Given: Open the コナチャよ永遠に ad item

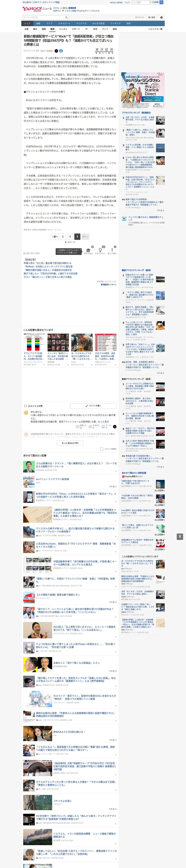Looking at the screenshot, I should pyautogui.click(x=62, y=801).
